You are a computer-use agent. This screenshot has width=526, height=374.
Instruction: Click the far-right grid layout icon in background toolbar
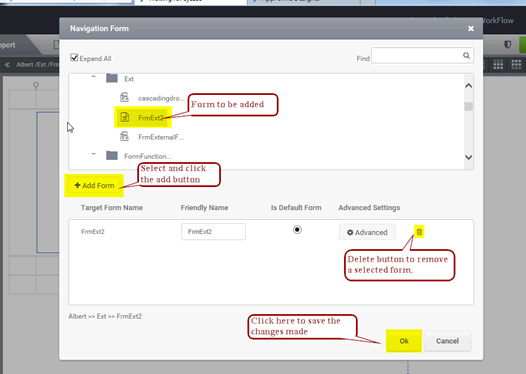tap(516, 64)
